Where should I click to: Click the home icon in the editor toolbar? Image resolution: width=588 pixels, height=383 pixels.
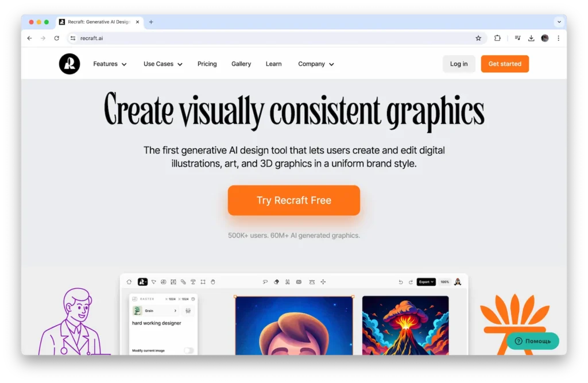coord(129,282)
